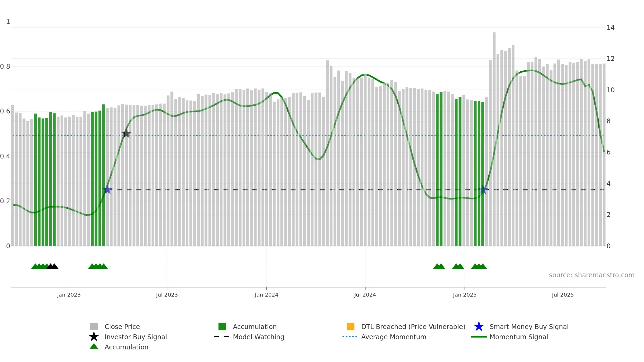Click the black triangle markers before Jan 2023
The height and width of the screenshot is (362, 644).
pyautogui.click(x=52, y=266)
